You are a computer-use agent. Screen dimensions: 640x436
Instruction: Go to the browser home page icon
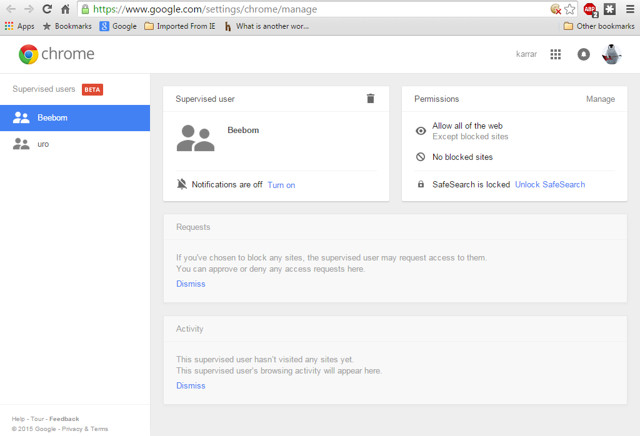(65, 9)
